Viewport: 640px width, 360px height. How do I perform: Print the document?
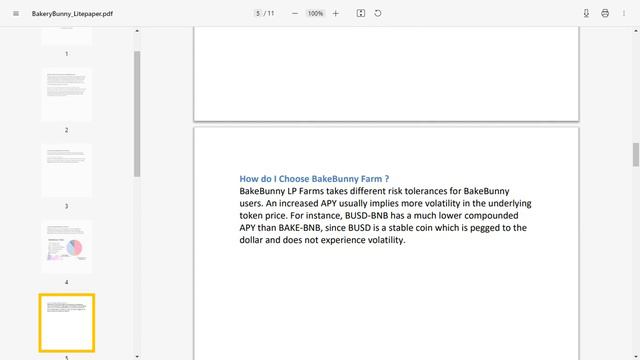605,13
